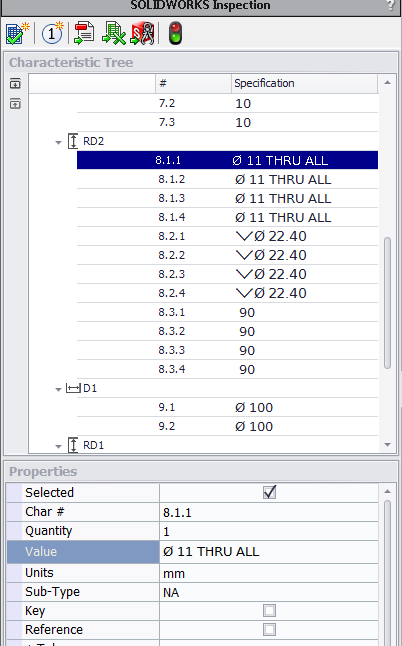This screenshot has height=646, width=402.
Task: Select characteristic row 8.2.4
Action: click(227, 293)
